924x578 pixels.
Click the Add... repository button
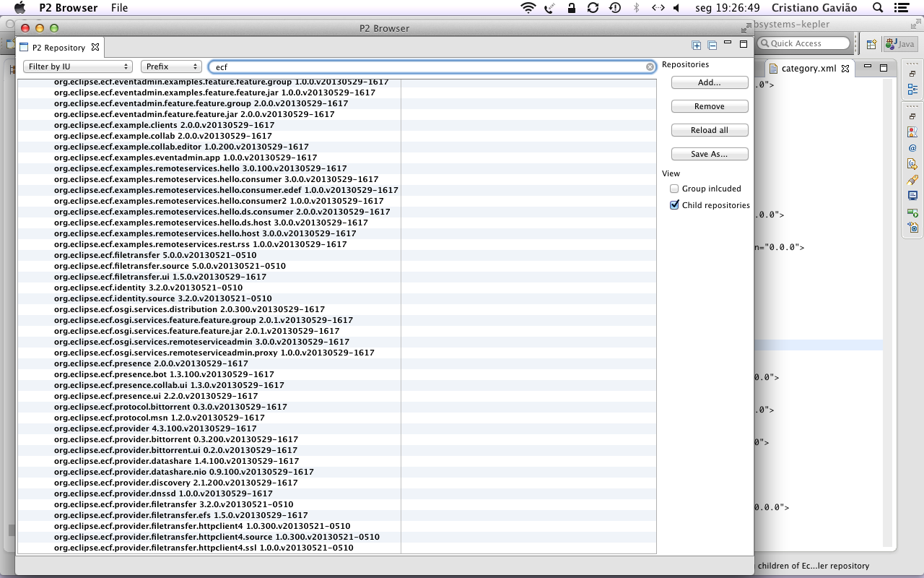coord(710,82)
